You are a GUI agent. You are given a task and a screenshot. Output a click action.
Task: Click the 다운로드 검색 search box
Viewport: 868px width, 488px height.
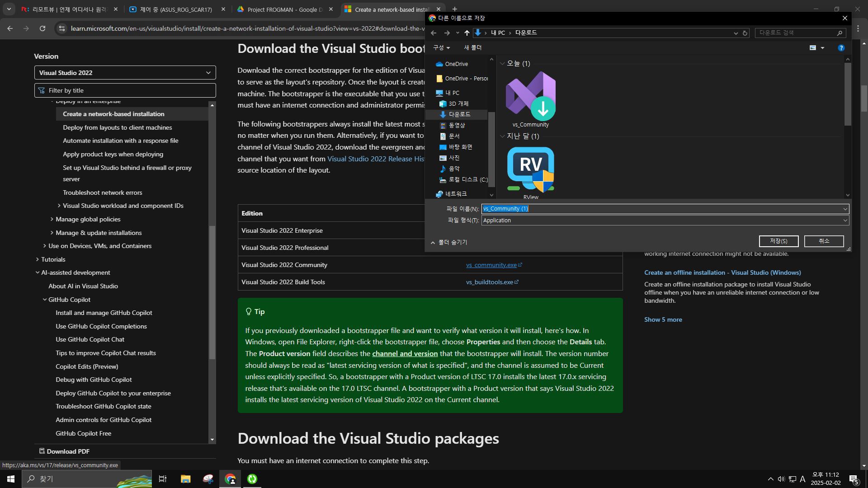pyautogui.click(x=800, y=33)
